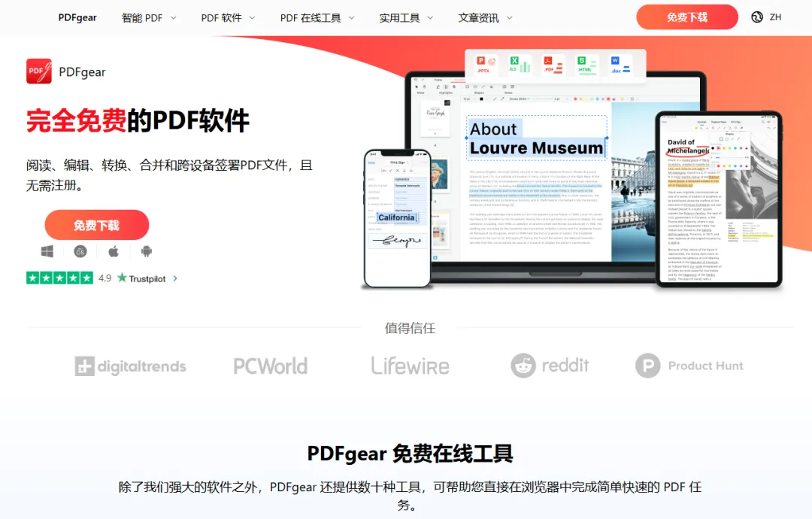This screenshot has width=812, height=519.
Task: Open the 智能 PDF dropdown menu
Action: click(x=149, y=17)
